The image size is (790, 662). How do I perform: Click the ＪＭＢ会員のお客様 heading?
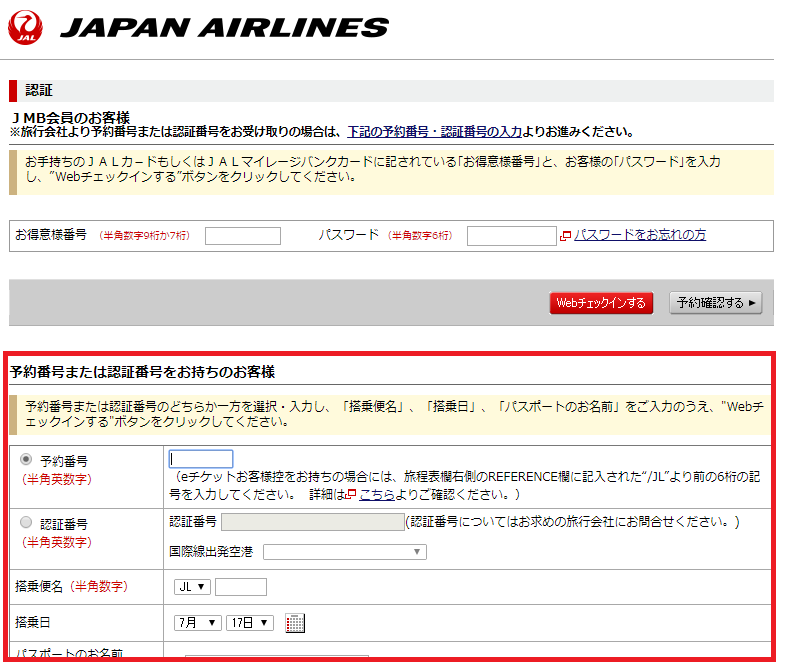[71, 118]
